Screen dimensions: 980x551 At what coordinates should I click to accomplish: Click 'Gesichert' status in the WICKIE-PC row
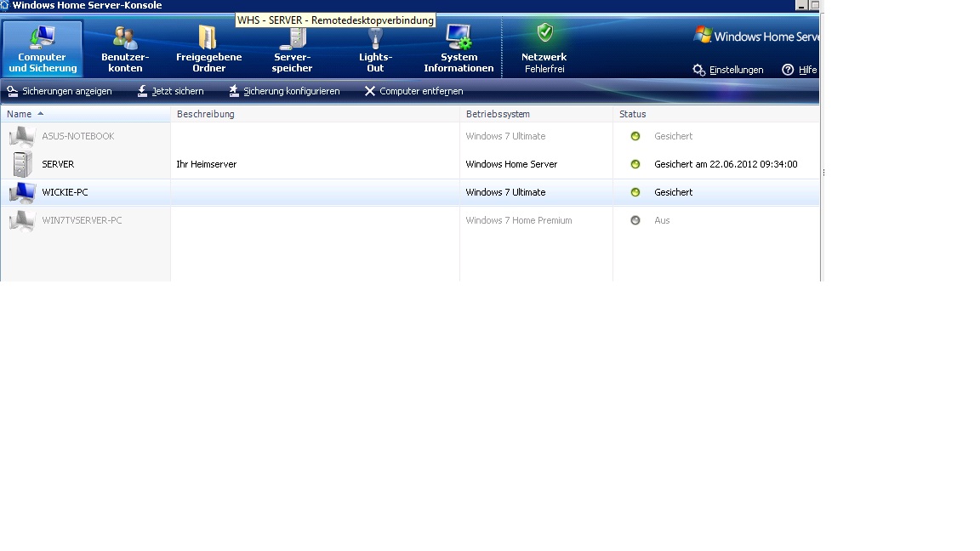tap(673, 192)
